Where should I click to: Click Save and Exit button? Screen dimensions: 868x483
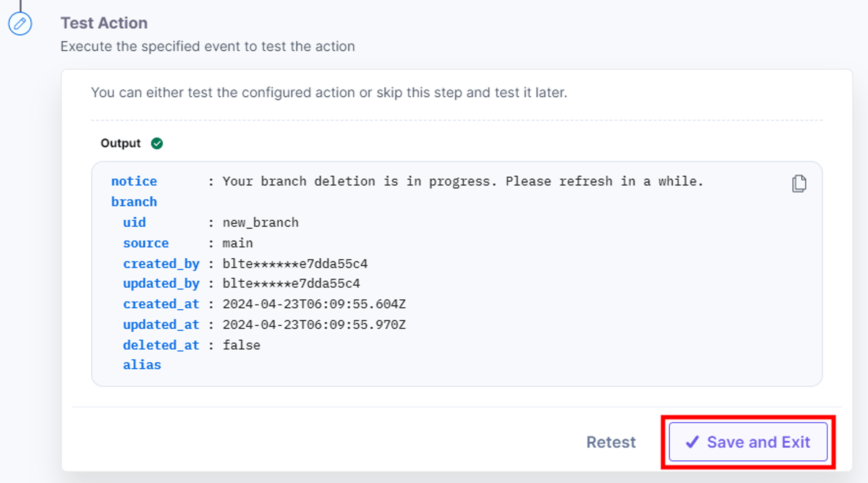(x=748, y=442)
